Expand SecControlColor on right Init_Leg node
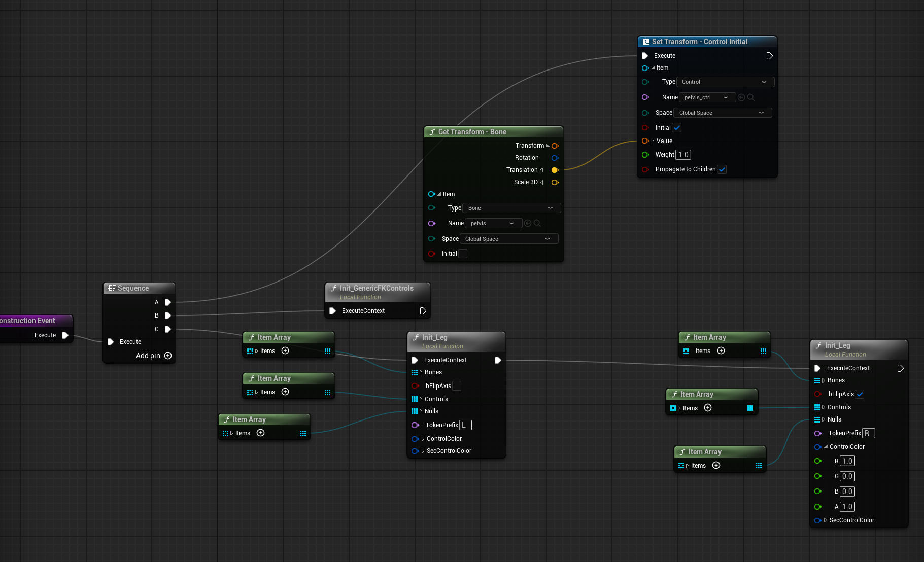The width and height of the screenshot is (924, 562). [826, 520]
